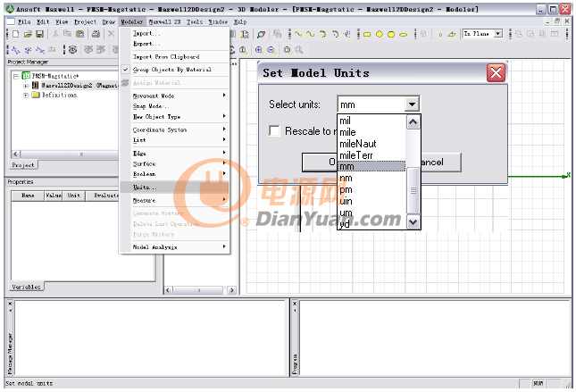
Task: Click Cancel in Set Model Units dialog
Action: click(440, 162)
